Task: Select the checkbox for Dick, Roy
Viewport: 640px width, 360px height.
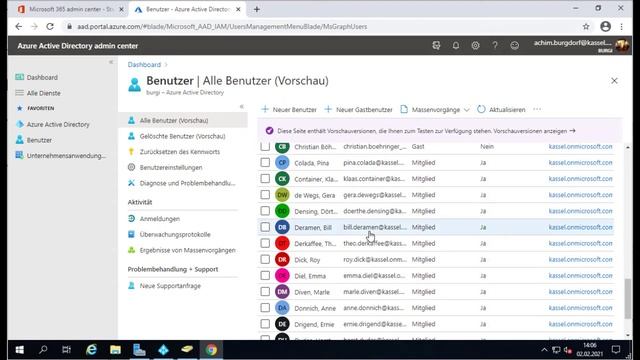Action: pos(265,259)
